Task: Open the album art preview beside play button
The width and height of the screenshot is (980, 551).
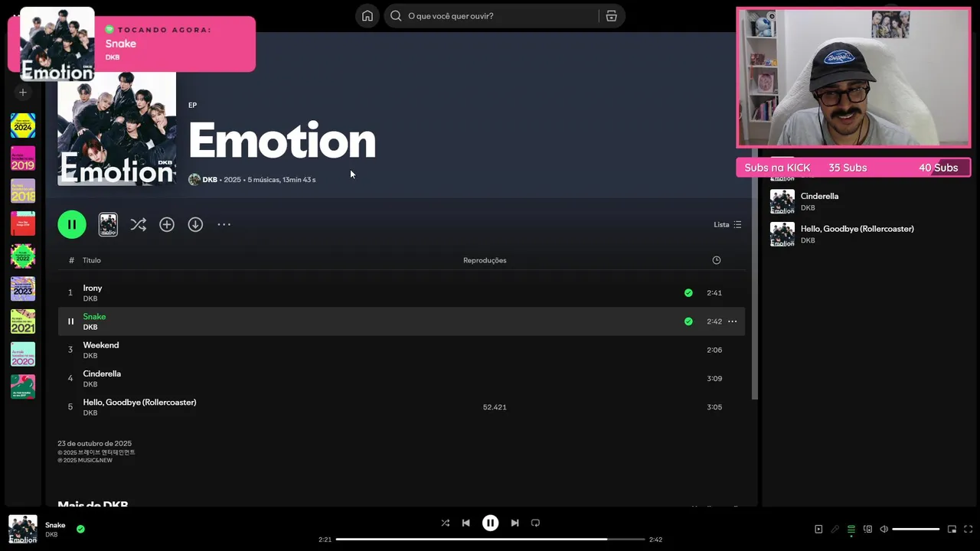Action: [108, 224]
